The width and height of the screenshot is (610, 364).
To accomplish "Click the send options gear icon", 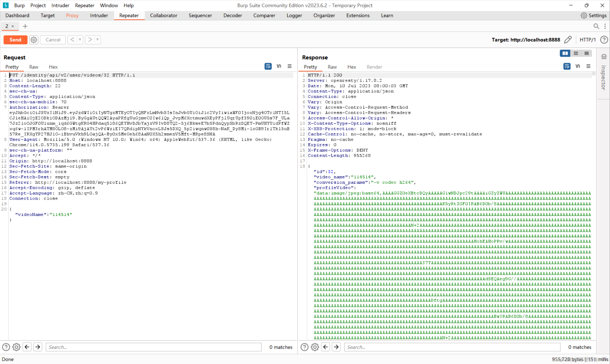I will click(34, 40).
